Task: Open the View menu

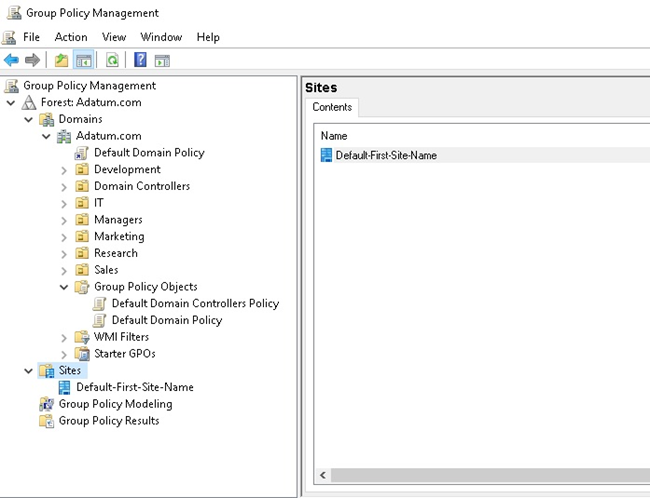Action: pyautogui.click(x=114, y=37)
